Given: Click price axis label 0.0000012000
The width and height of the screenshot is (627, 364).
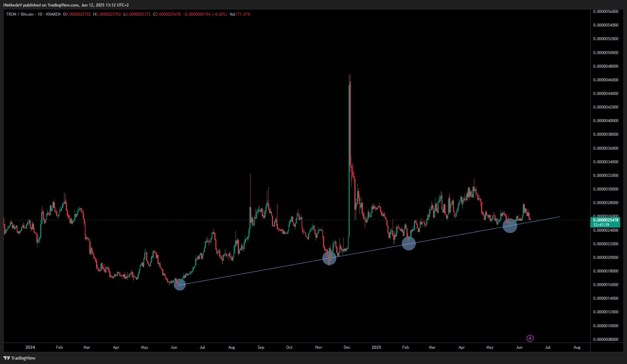Looking at the screenshot, I should [605, 312].
